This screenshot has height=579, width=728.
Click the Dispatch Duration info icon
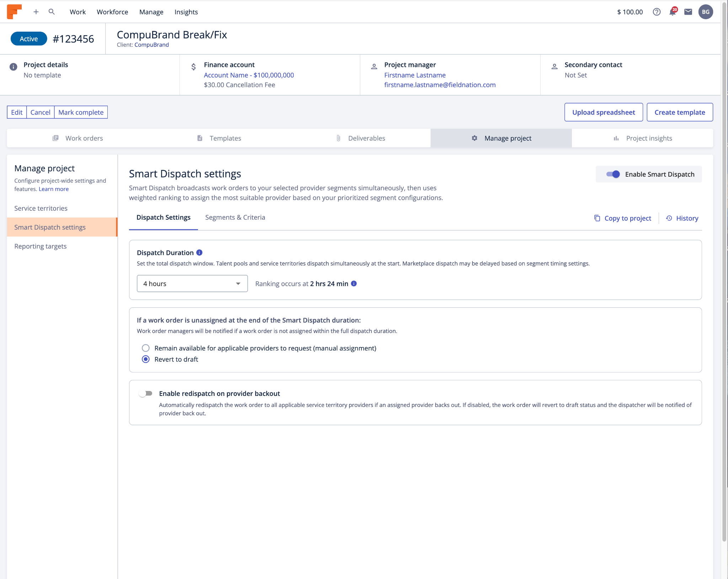199,253
